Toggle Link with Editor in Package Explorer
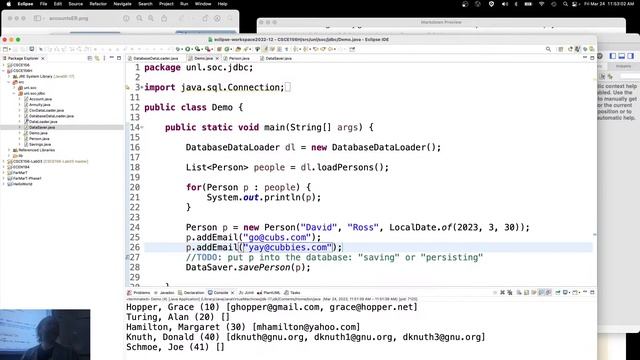Viewport: 640px width, 360px height. [x=97, y=58]
